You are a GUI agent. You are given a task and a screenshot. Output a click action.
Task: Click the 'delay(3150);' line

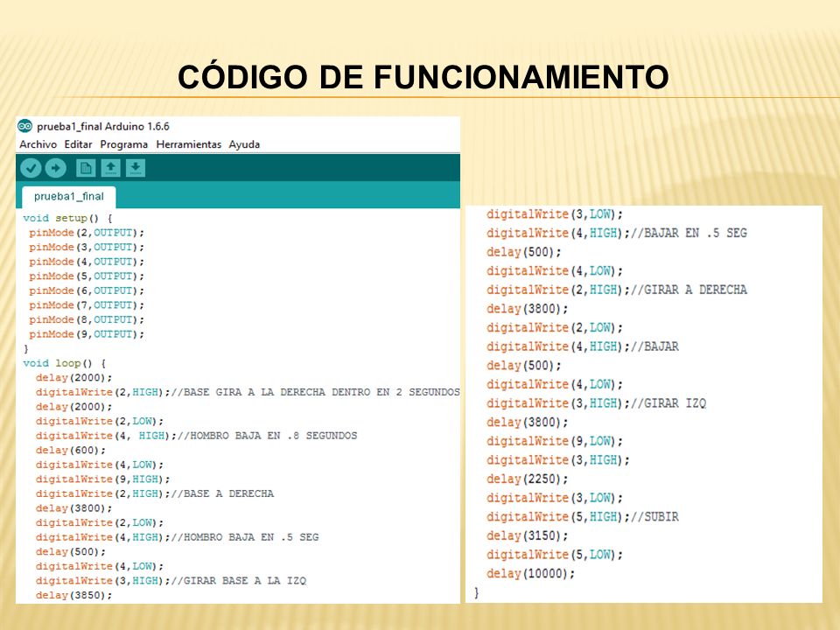click(527, 535)
